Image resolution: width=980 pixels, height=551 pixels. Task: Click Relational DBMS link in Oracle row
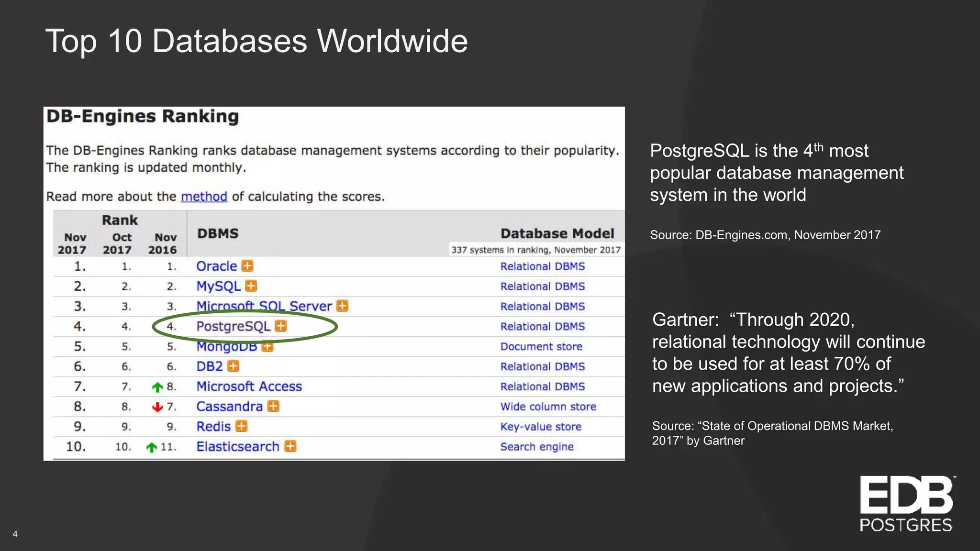coord(543,266)
